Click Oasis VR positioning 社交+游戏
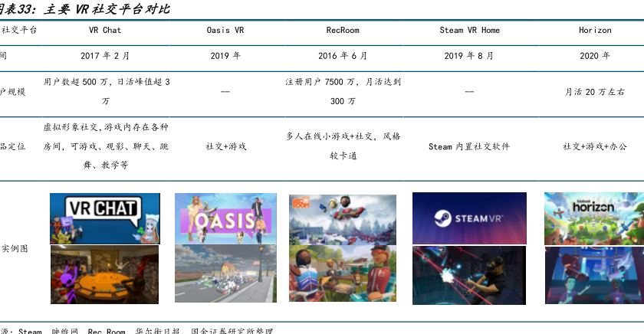This screenshot has width=644, height=334. (x=225, y=146)
